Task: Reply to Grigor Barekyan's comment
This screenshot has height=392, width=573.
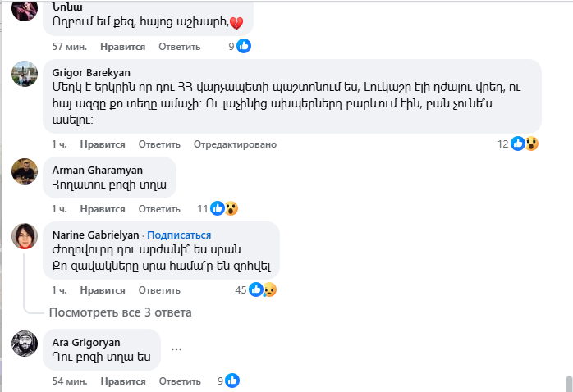Action: pos(159,144)
